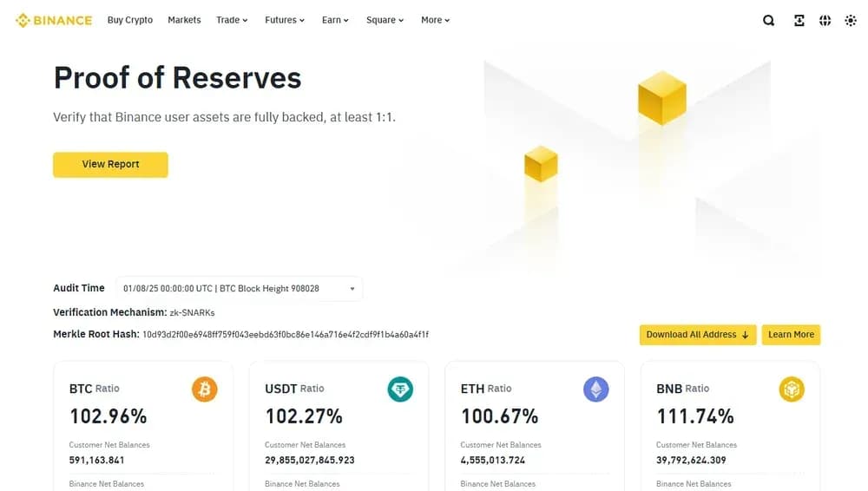Expand the More dropdown menu
This screenshot has height=491, width=868.
point(435,20)
